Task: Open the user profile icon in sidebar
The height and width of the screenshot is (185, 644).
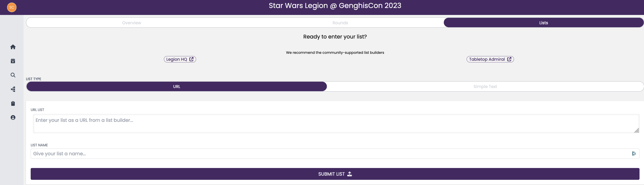Action: coord(13,118)
